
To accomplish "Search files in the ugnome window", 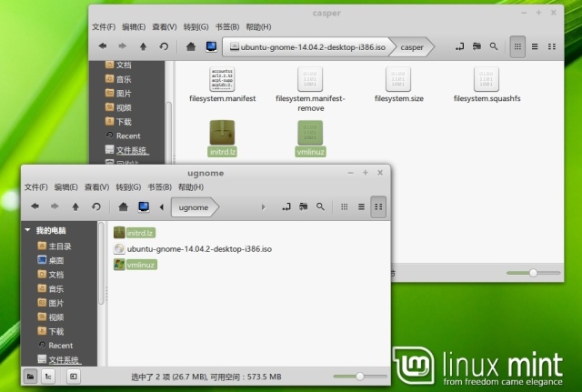I will [x=320, y=206].
